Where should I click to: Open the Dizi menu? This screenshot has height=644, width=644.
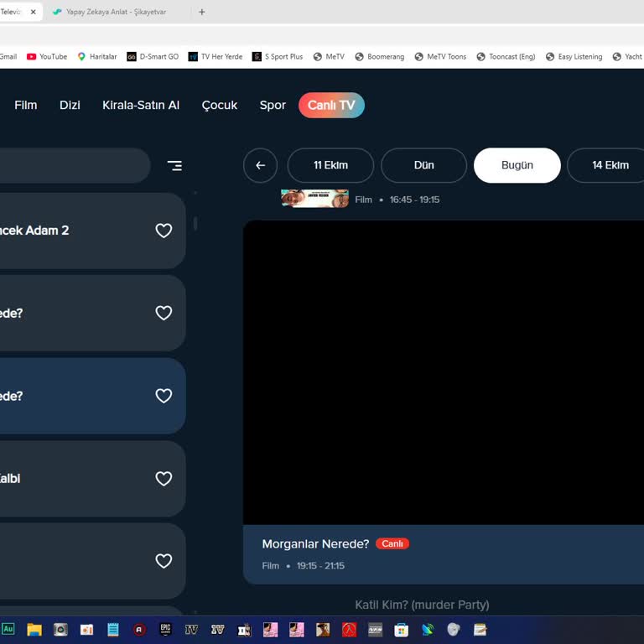pos(70,105)
